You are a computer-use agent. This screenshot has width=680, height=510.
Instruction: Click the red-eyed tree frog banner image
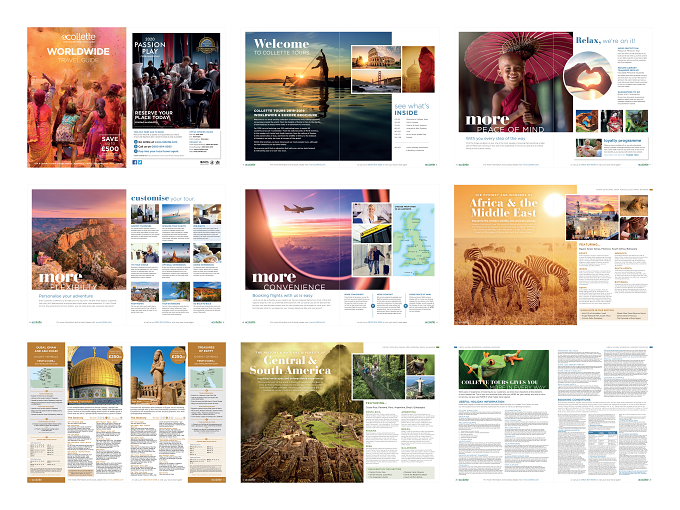(x=504, y=369)
